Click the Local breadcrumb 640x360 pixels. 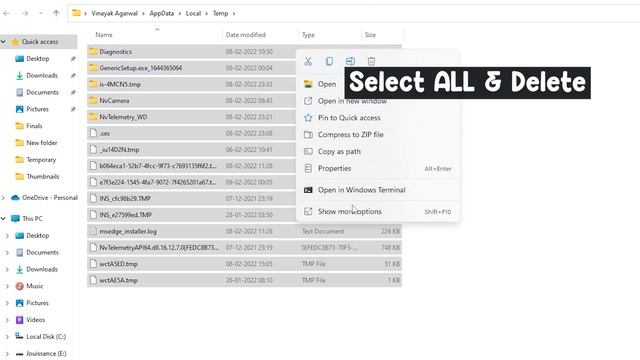tap(193, 13)
